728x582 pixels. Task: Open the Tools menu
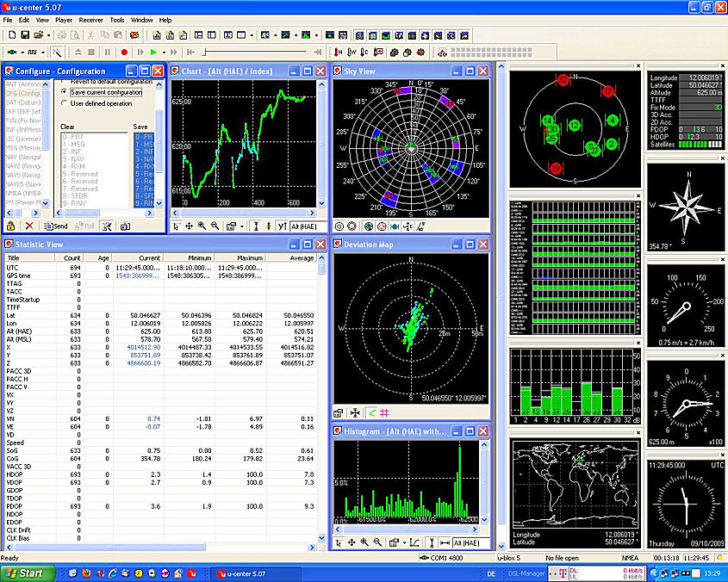117,20
